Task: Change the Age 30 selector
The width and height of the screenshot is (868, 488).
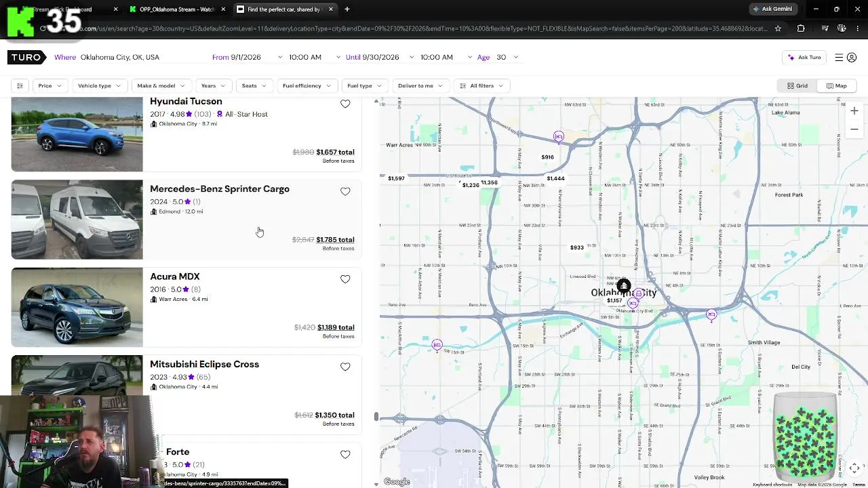Action: pos(507,58)
